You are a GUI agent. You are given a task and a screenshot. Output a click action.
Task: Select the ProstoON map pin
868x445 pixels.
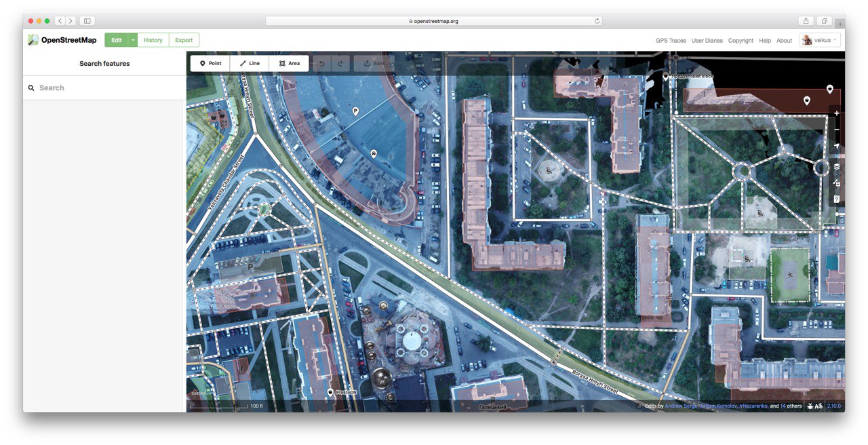(330, 392)
